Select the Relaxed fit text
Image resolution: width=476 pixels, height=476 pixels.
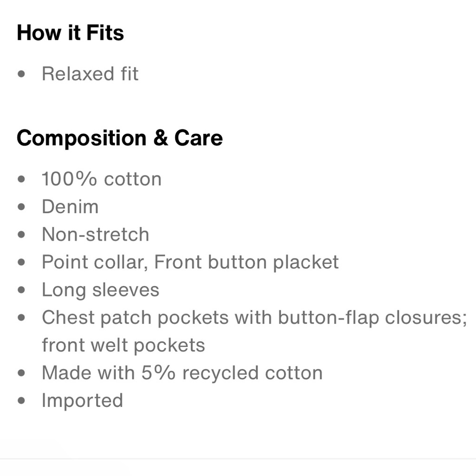point(90,73)
